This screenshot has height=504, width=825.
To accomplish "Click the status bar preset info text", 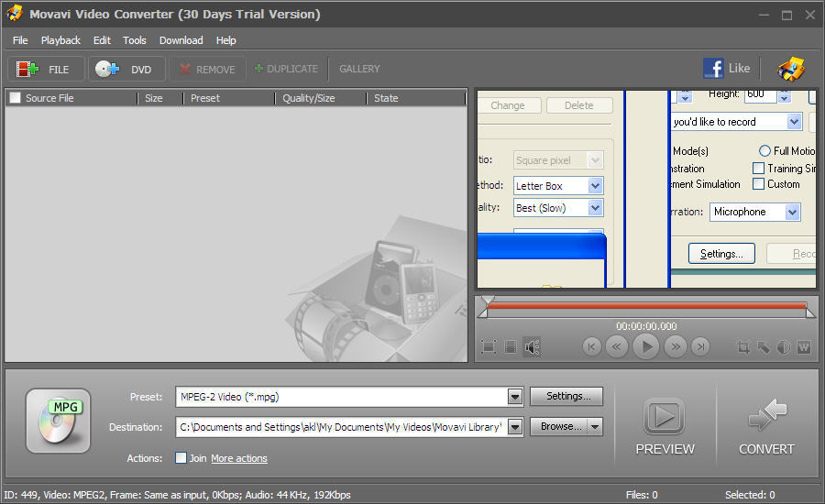I will tap(177, 495).
